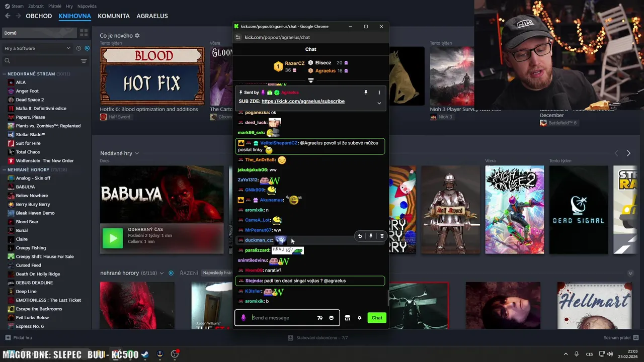Open the Přátelé menu
Image resolution: width=644 pixels, height=362 pixels.
tap(55, 6)
